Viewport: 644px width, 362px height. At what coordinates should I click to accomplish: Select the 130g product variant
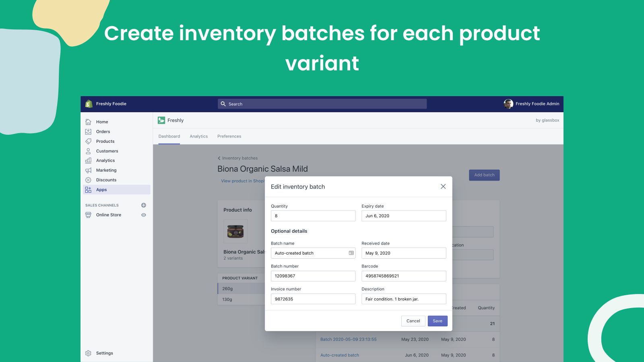point(242,300)
